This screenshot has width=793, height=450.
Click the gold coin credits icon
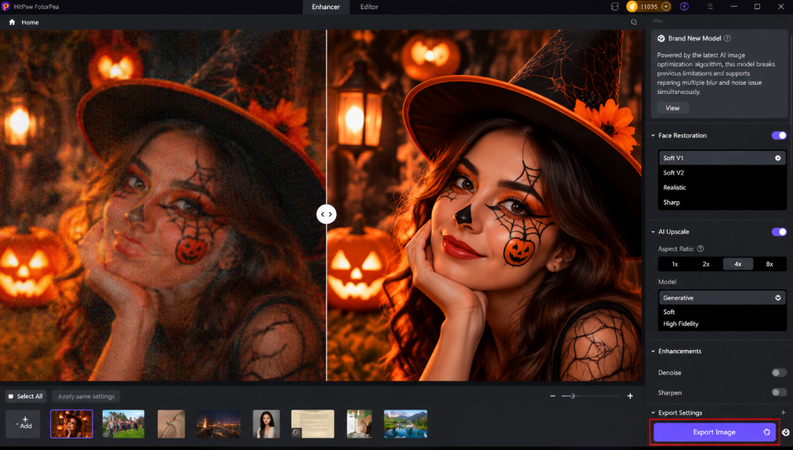pos(632,7)
